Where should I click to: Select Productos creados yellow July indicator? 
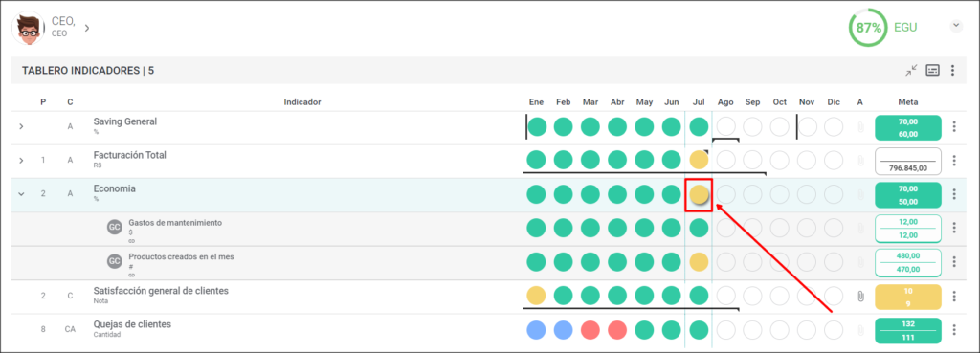click(x=699, y=261)
